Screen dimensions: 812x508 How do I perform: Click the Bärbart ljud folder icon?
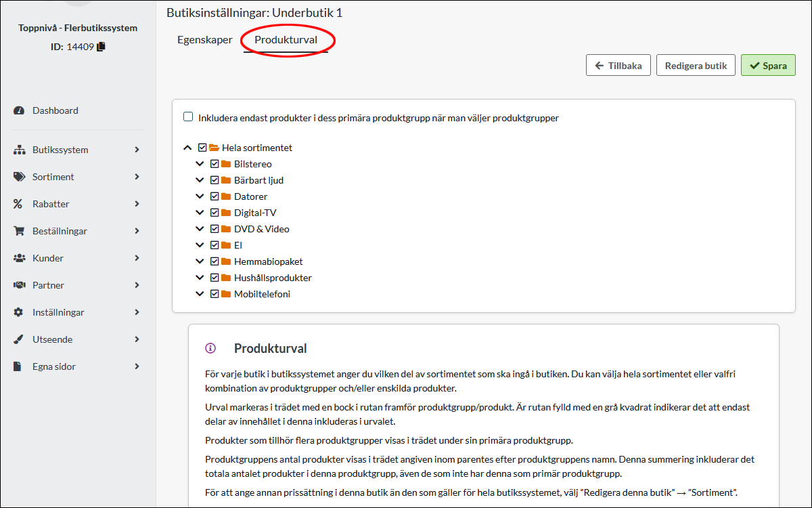click(x=226, y=180)
